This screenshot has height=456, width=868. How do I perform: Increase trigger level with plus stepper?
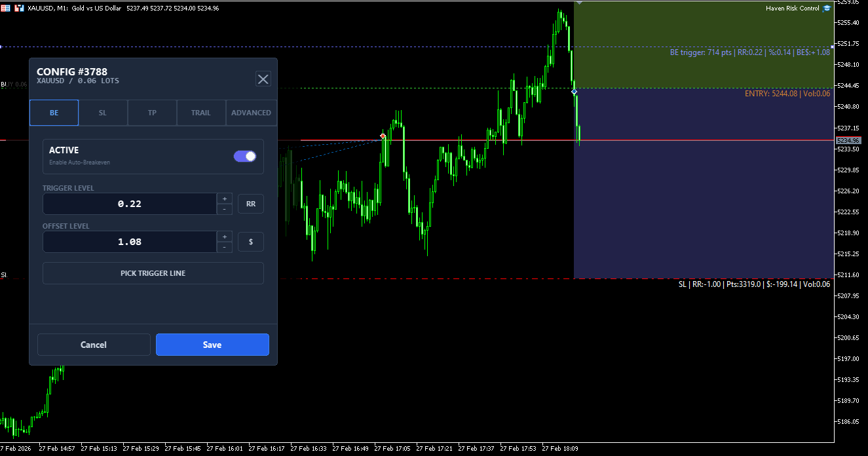point(225,199)
